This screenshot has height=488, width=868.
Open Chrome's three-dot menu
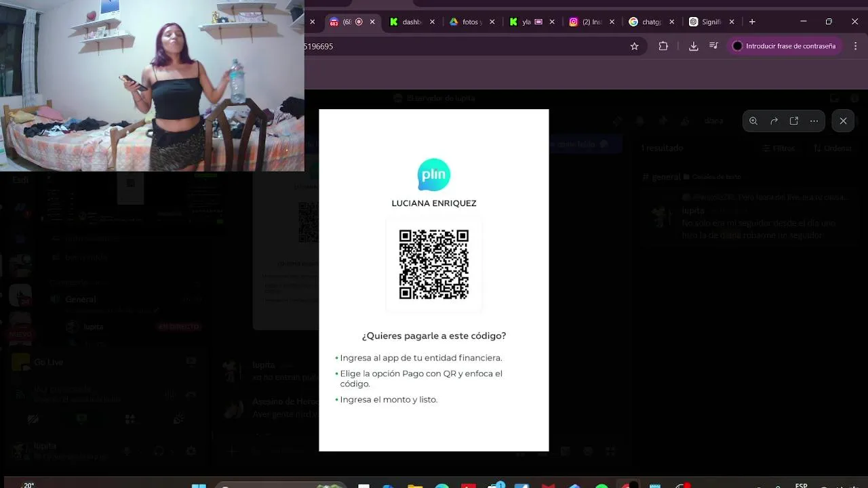click(855, 46)
